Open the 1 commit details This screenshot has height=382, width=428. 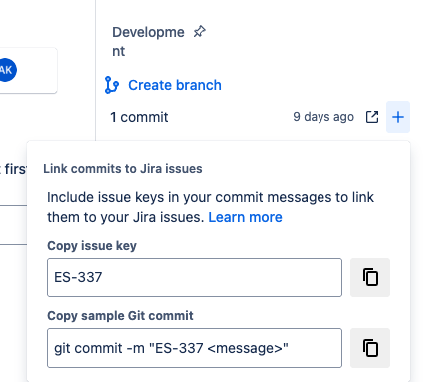139,117
